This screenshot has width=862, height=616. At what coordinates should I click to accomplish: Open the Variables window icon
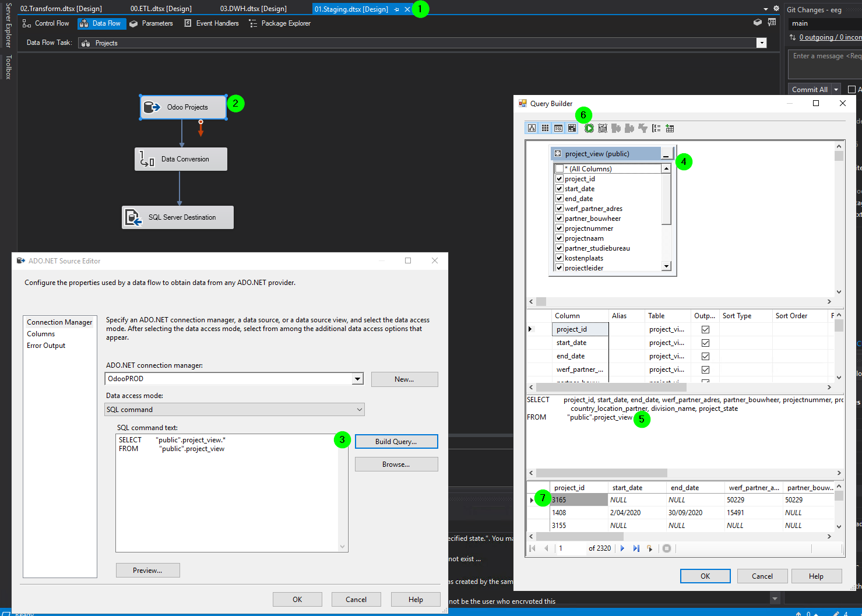click(x=772, y=23)
